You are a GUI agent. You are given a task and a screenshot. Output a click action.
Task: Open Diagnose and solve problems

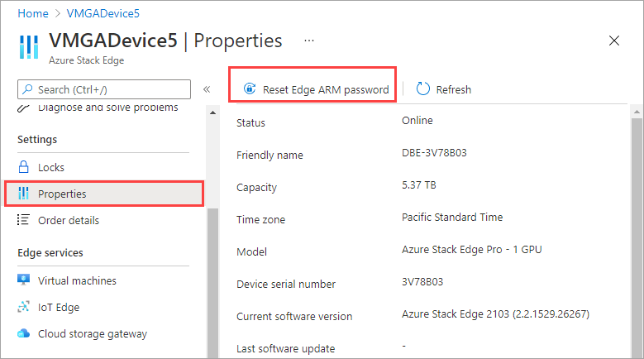point(107,108)
